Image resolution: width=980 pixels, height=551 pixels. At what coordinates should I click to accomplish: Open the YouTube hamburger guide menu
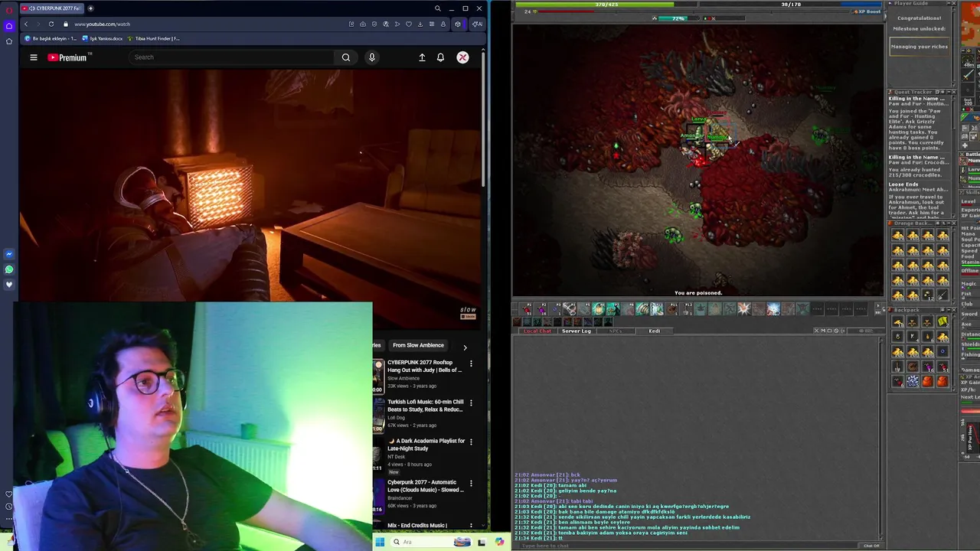[x=34, y=57]
